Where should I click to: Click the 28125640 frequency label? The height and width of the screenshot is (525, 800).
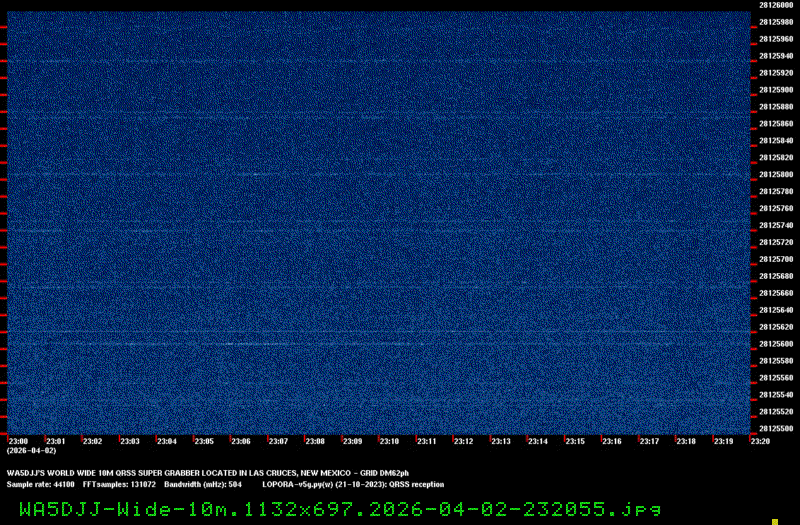click(x=776, y=310)
